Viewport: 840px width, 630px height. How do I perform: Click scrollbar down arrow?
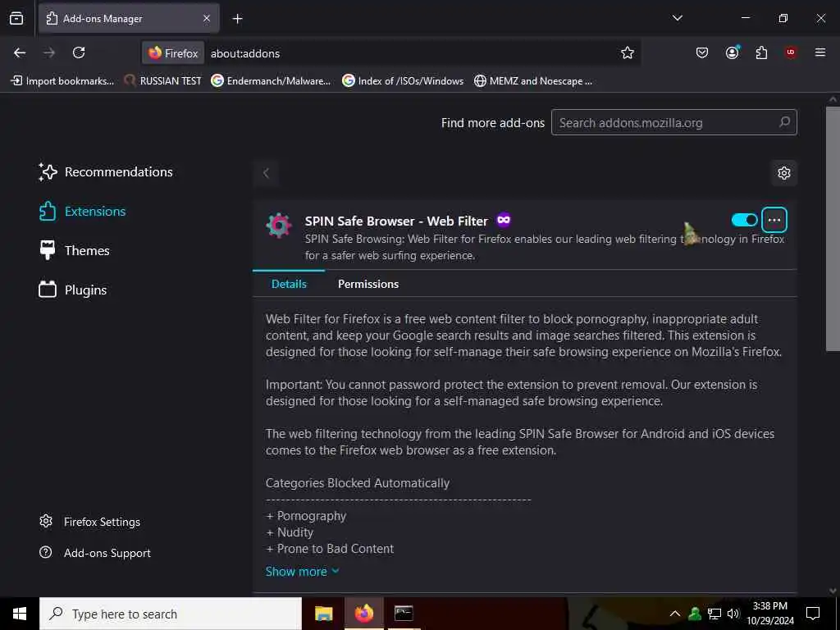pyautogui.click(x=833, y=591)
